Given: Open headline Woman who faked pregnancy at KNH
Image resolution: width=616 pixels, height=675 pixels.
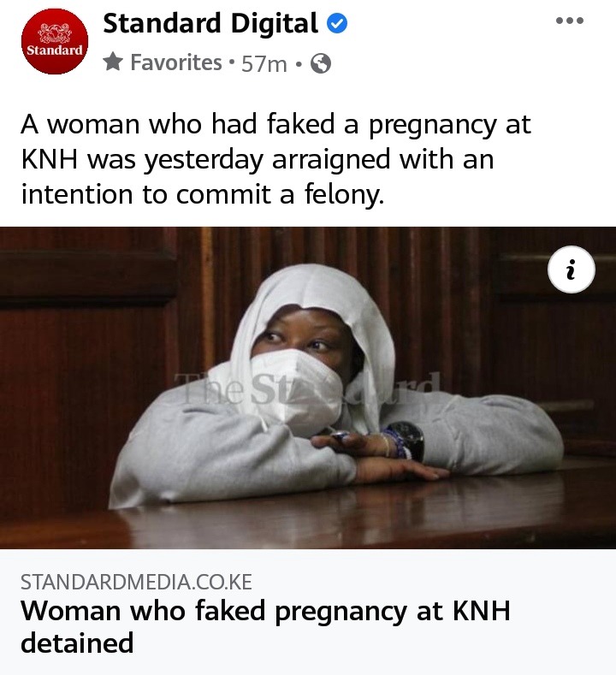Looking at the screenshot, I should coord(265,626).
